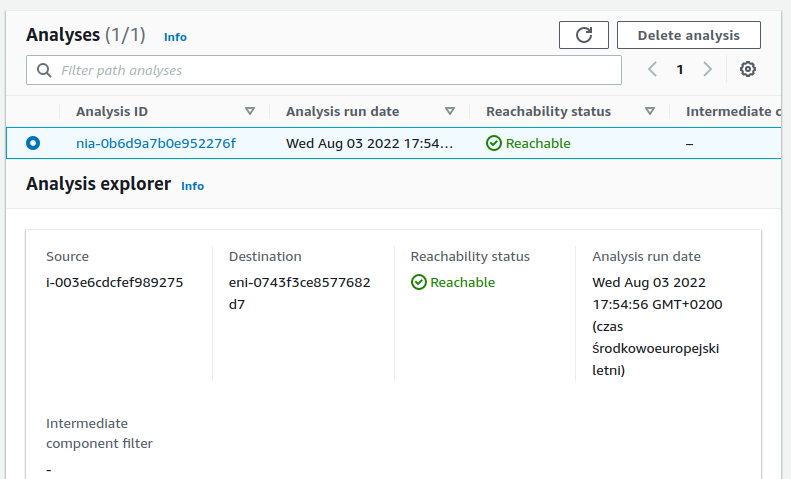Click the Analysis run date cell in row
Image resolution: width=791 pixels, height=479 pixels.
[370, 143]
